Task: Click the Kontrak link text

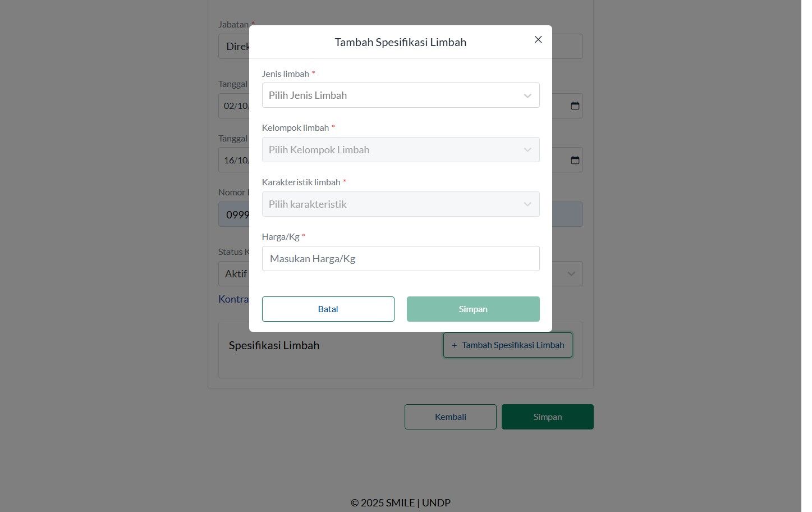Action: coord(233,299)
